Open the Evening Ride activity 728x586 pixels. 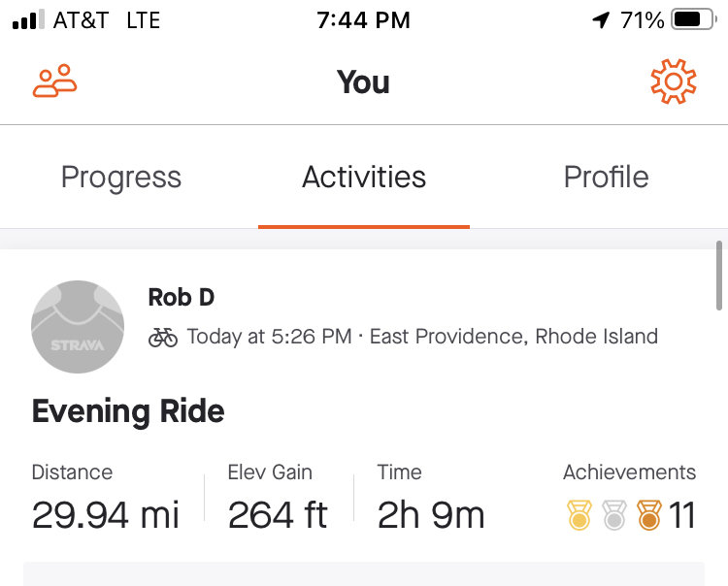coord(128,411)
